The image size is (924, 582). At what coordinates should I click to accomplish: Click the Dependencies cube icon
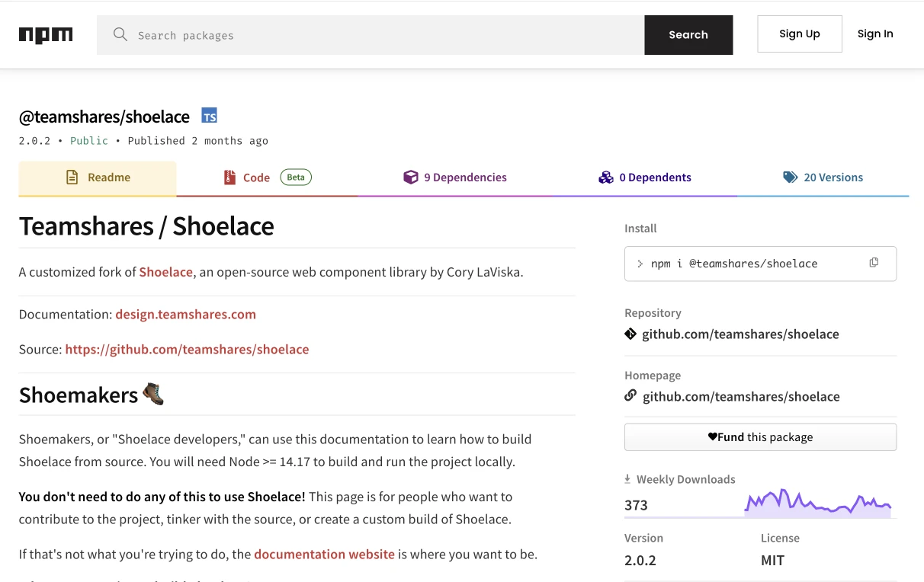[x=411, y=177]
